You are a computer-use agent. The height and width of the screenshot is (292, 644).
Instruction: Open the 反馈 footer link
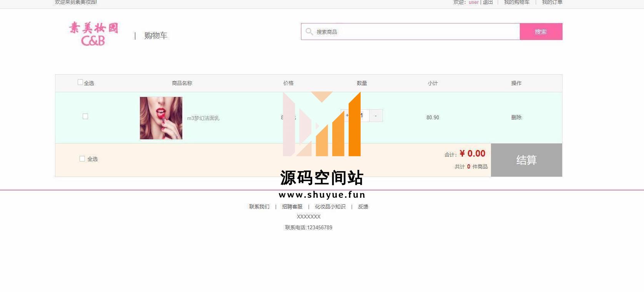(x=363, y=207)
